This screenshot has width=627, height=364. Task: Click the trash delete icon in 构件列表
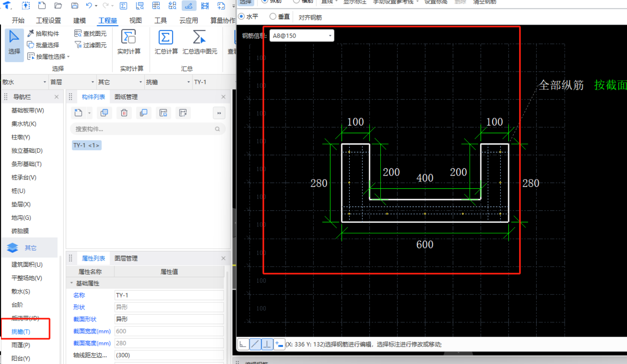tap(124, 113)
